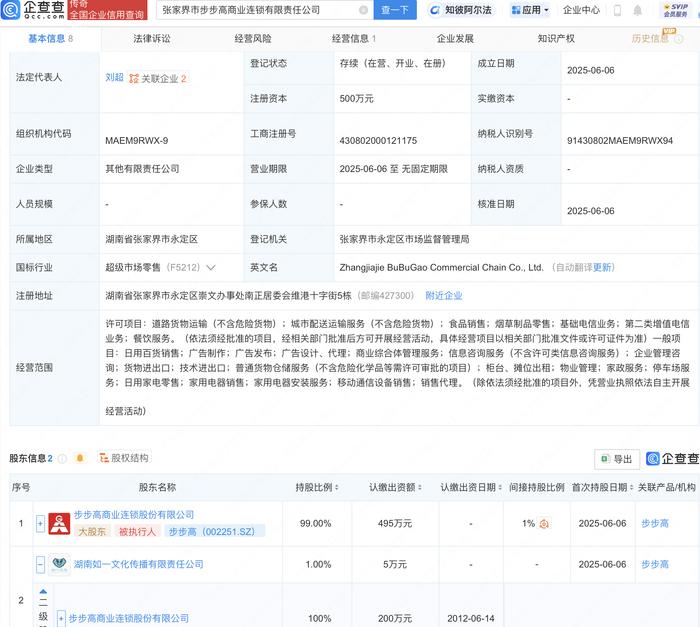Collapse the 二级 hierarchy arrow
Viewport: 700px width, 627px height.
[43, 592]
